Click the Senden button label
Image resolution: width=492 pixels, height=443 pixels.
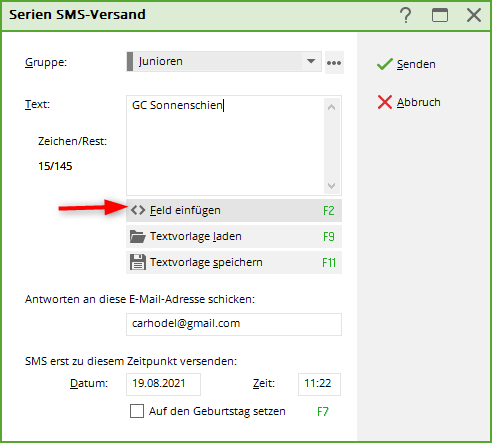pos(416,64)
